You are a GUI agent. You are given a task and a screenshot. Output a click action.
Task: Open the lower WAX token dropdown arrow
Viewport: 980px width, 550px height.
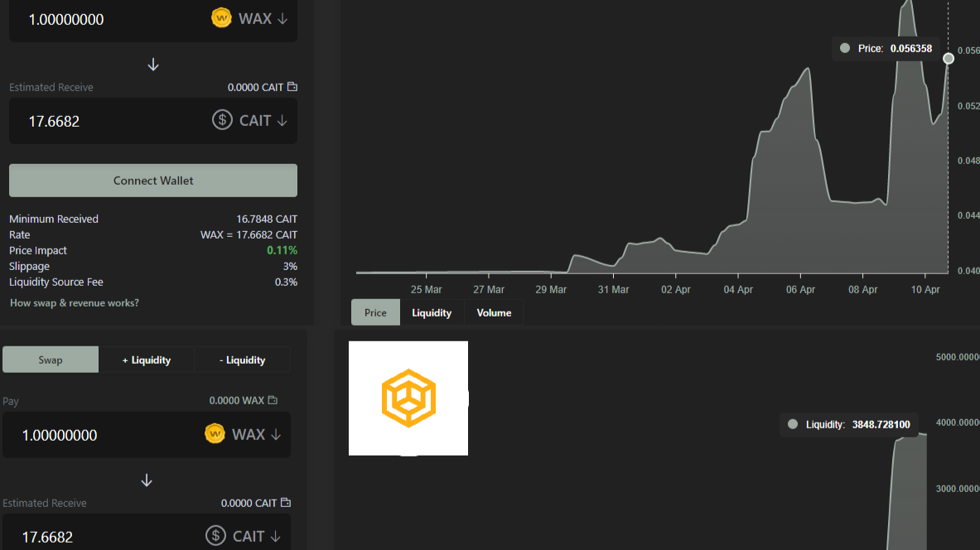click(276, 435)
